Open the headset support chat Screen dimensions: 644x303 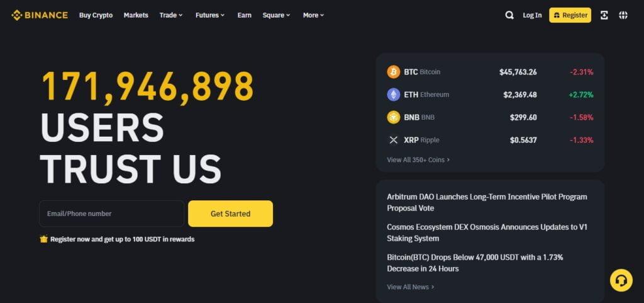coord(621,280)
